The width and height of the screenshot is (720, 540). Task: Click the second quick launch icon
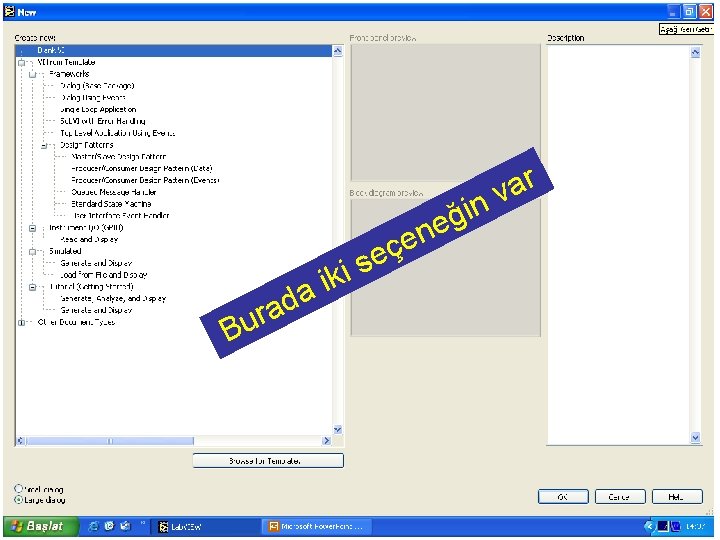click(109, 526)
